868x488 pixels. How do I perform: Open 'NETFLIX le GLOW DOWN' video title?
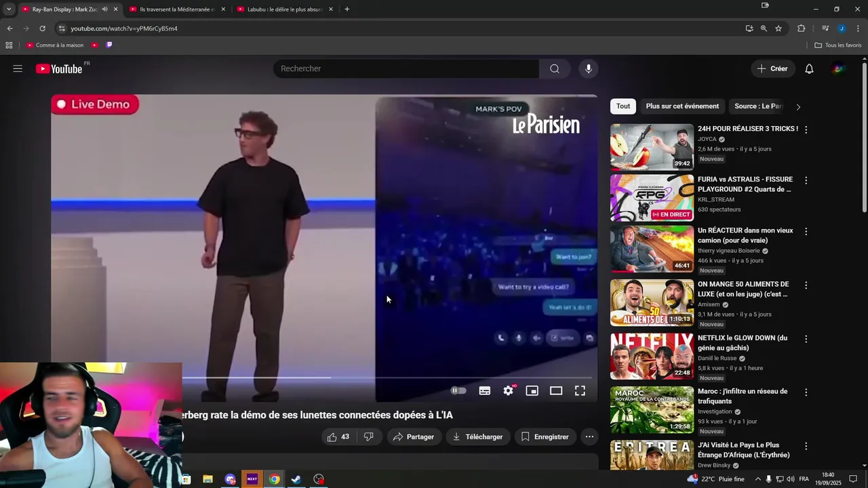(743, 343)
